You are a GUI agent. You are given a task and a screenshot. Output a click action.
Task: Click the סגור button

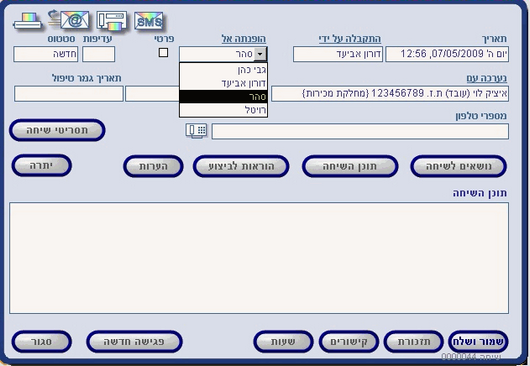42,341
